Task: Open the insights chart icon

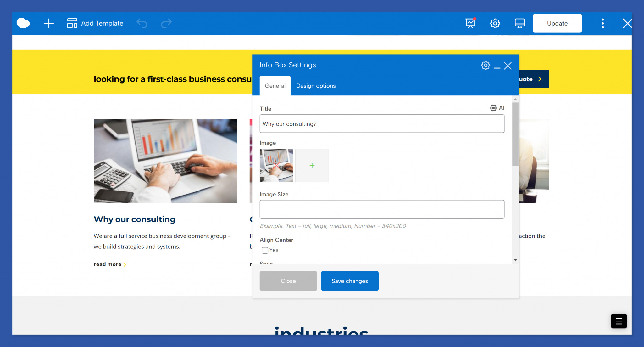Action: pyautogui.click(x=470, y=23)
